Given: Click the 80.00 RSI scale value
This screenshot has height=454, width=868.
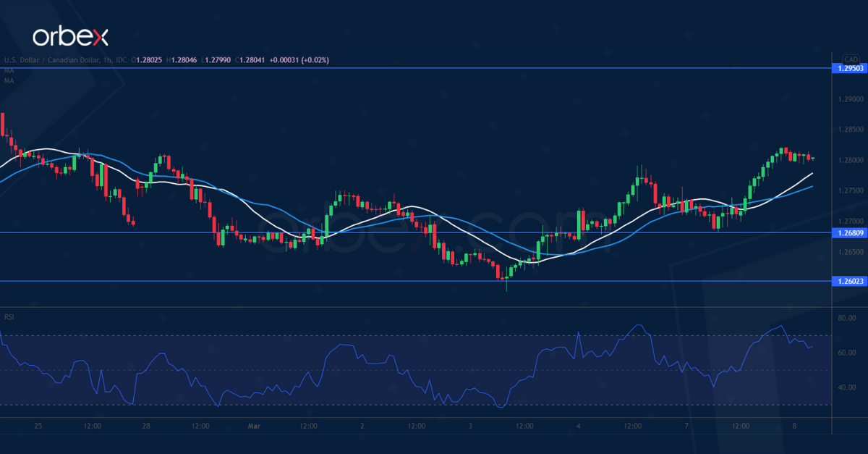Looking at the screenshot, I should click(x=847, y=318).
